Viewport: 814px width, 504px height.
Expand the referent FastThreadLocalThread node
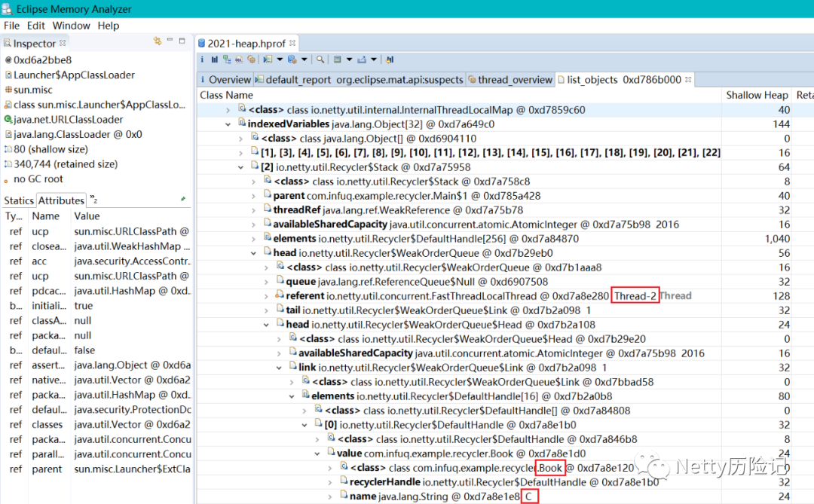point(266,296)
